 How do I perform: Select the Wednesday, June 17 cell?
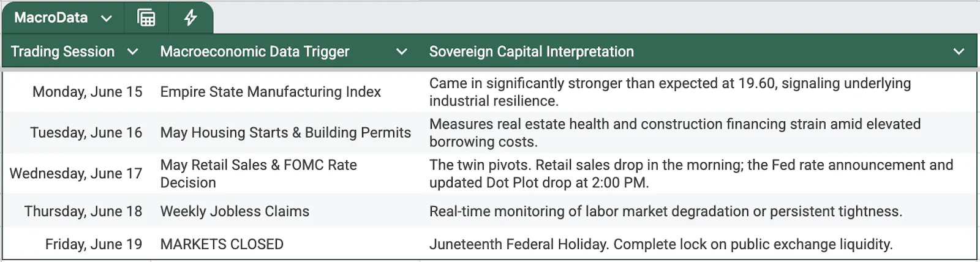76,174
